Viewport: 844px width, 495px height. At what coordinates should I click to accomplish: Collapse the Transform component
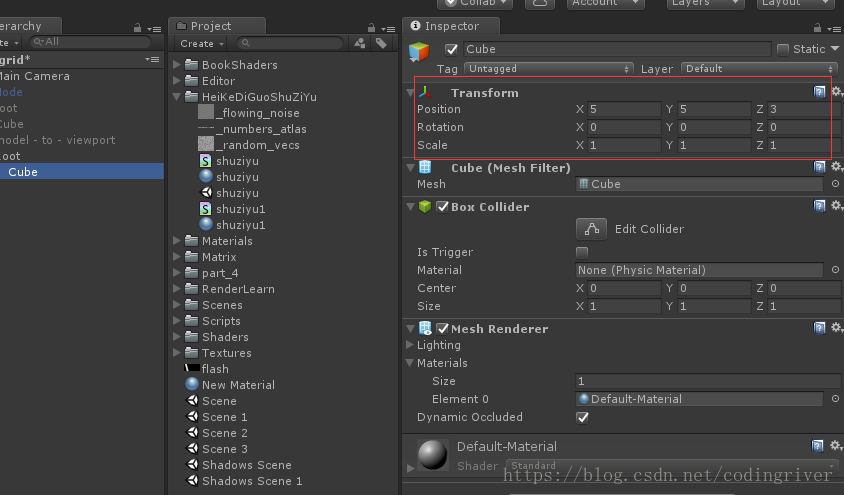click(410, 93)
